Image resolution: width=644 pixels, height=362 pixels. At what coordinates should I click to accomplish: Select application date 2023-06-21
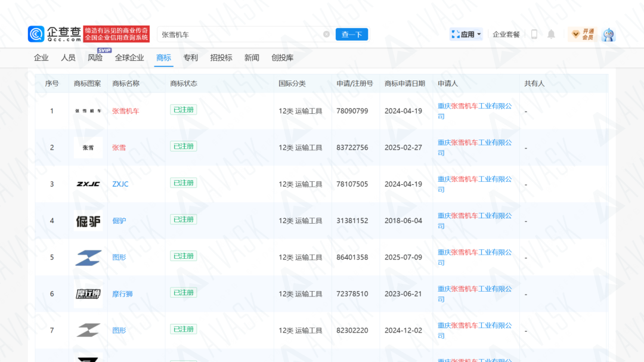(403, 294)
